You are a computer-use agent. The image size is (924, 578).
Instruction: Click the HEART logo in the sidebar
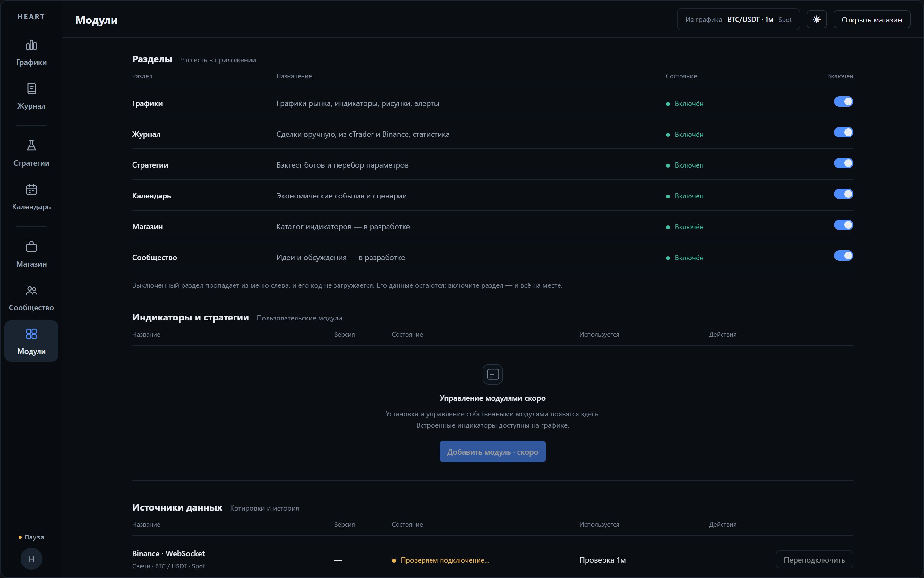(31, 17)
